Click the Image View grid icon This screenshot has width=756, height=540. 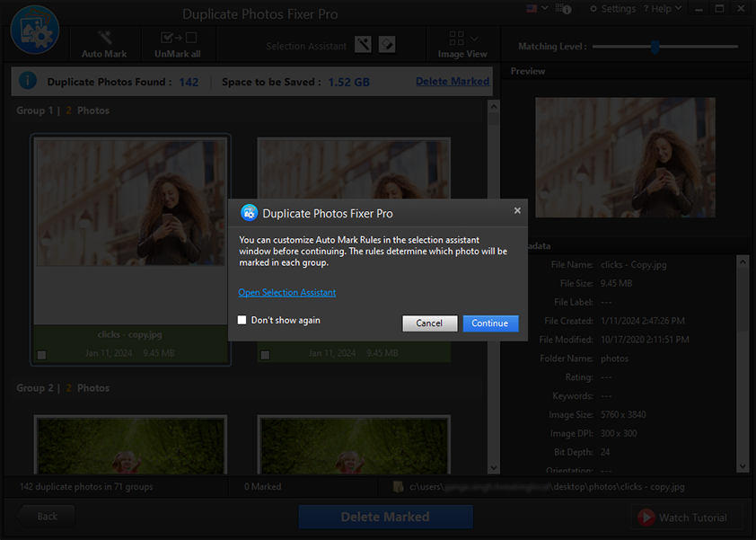(x=456, y=38)
